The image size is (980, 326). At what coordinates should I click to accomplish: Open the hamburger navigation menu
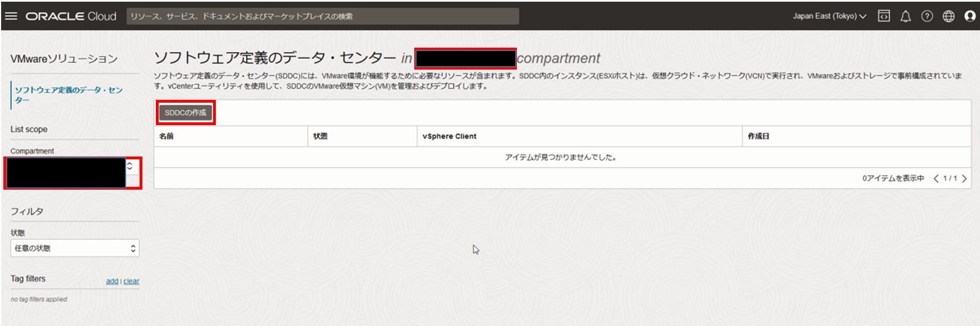point(11,16)
